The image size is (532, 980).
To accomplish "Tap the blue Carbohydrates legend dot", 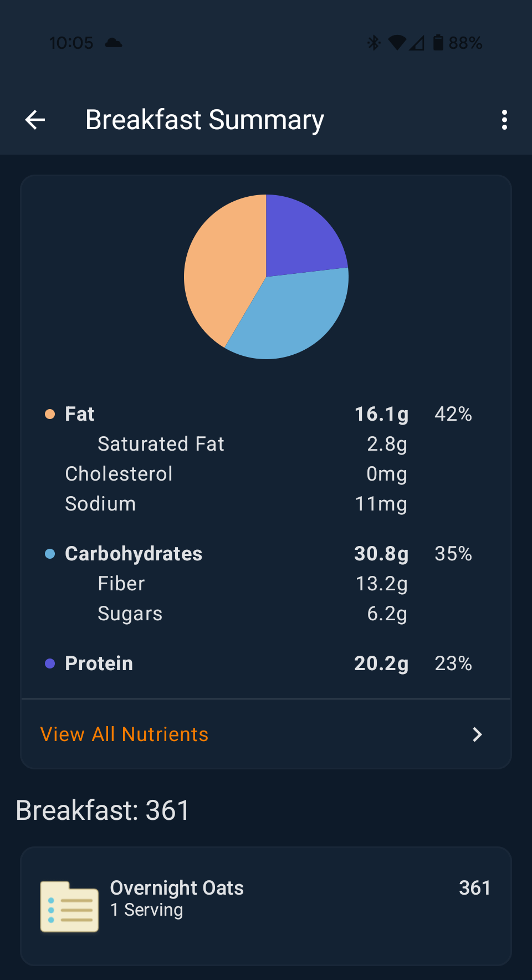I will pos(50,554).
